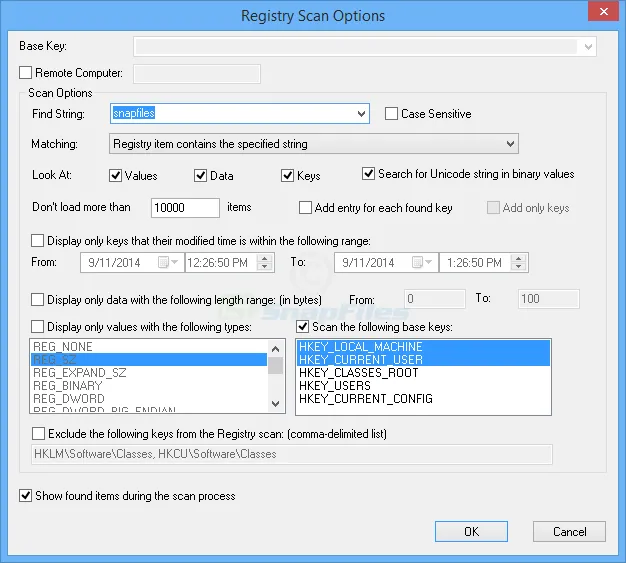Screen dimensions: 626x563
Task: Click the length range To field showing 100
Action: (549, 299)
